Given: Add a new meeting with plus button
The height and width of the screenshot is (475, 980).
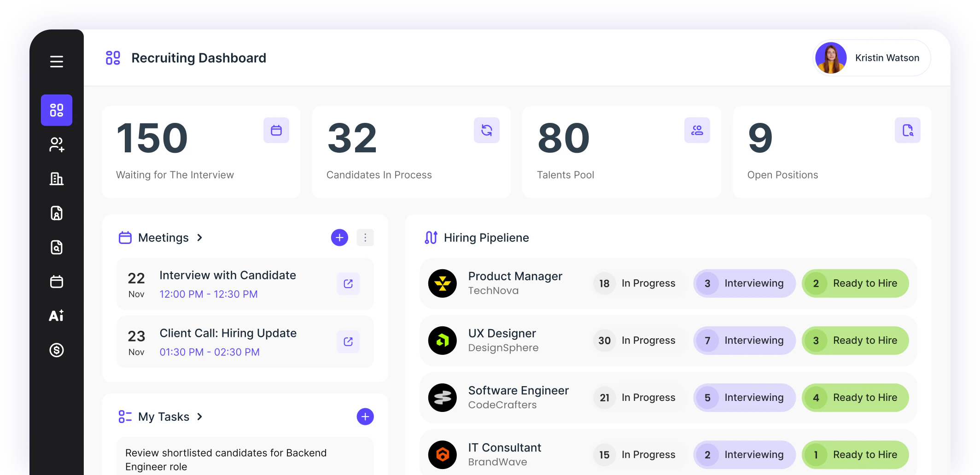Looking at the screenshot, I should tap(339, 237).
